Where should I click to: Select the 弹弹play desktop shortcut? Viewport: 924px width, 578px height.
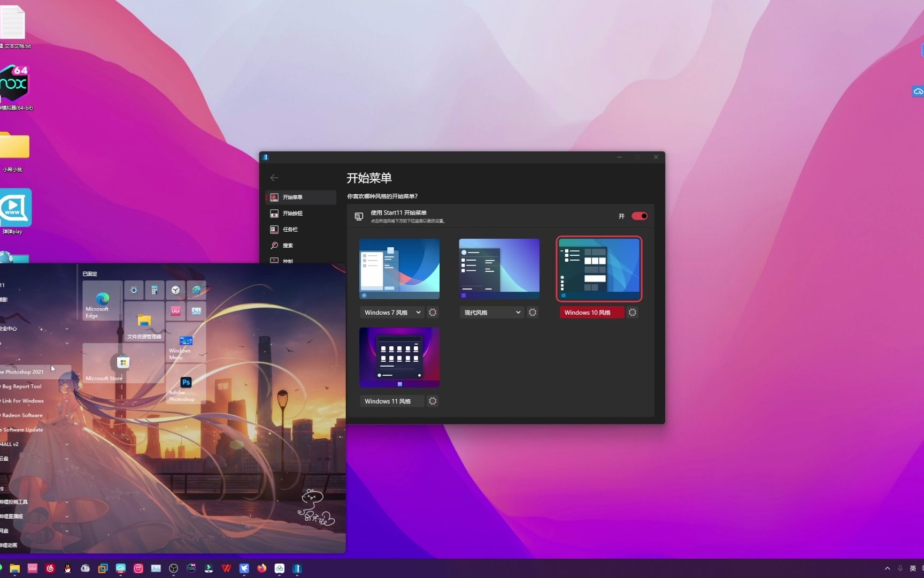[15, 212]
